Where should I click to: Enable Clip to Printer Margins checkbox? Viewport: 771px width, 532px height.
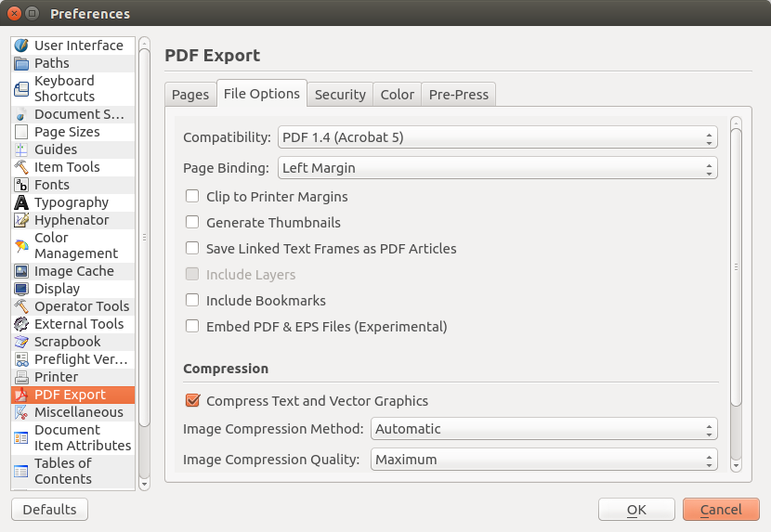coord(192,197)
